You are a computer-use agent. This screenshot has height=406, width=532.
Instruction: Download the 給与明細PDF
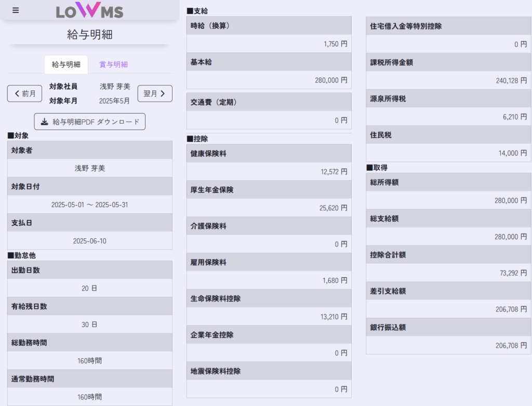point(90,121)
